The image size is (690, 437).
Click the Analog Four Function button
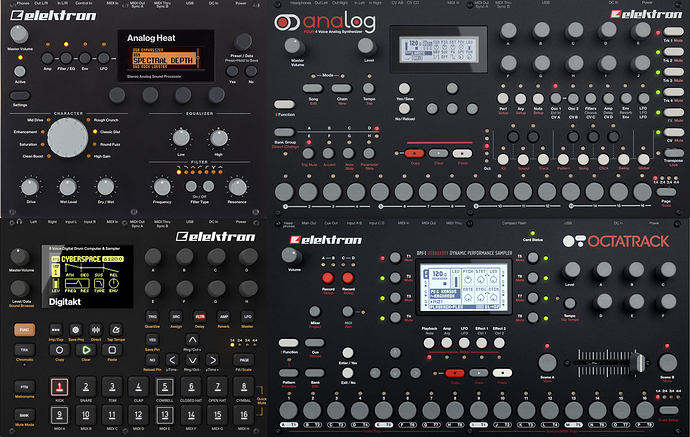[284, 104]
